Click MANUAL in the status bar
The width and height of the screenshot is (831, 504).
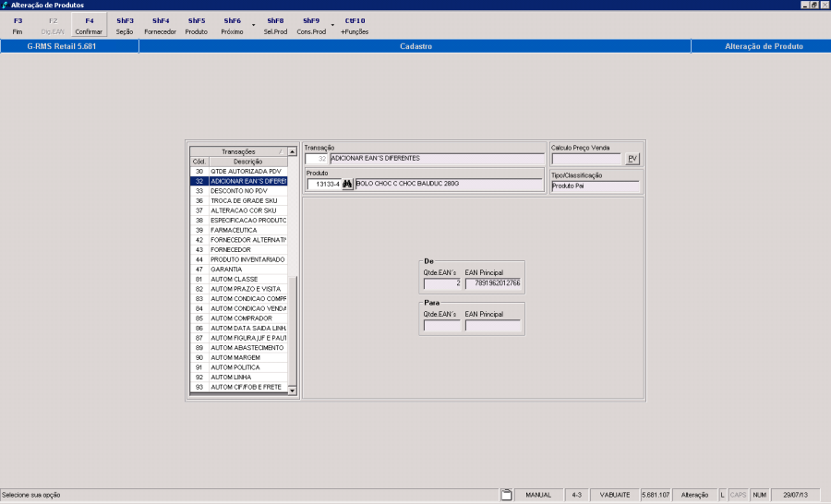click(x=538, y=495)
